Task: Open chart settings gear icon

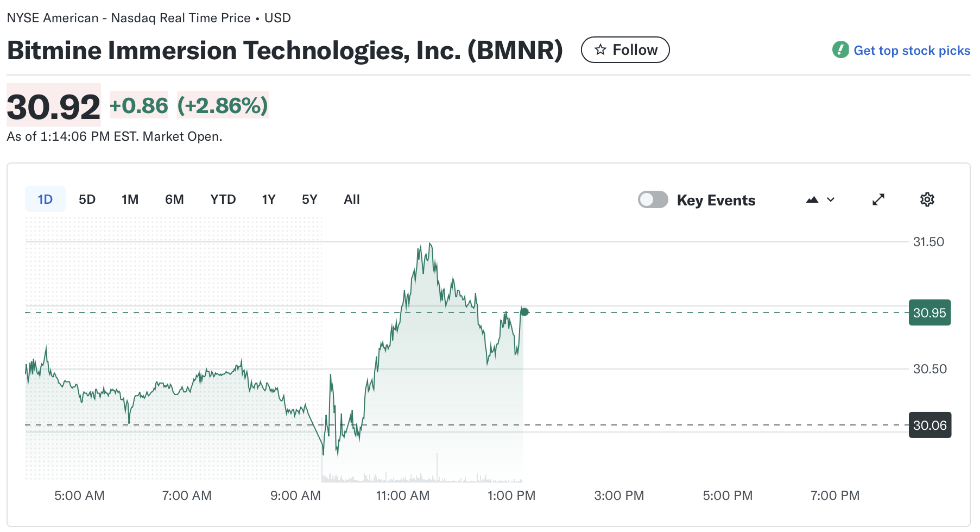Action: pos(927,199)
